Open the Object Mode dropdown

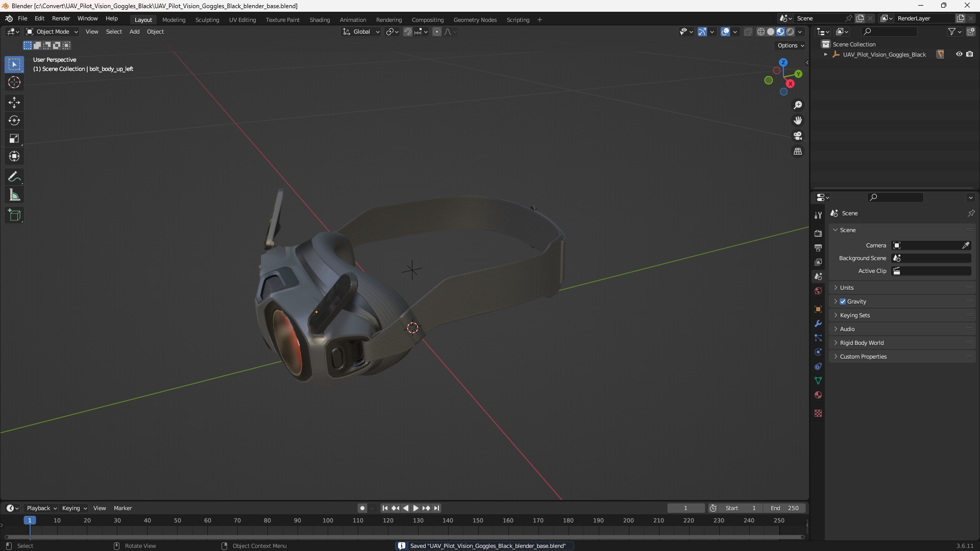click(52, 32)
